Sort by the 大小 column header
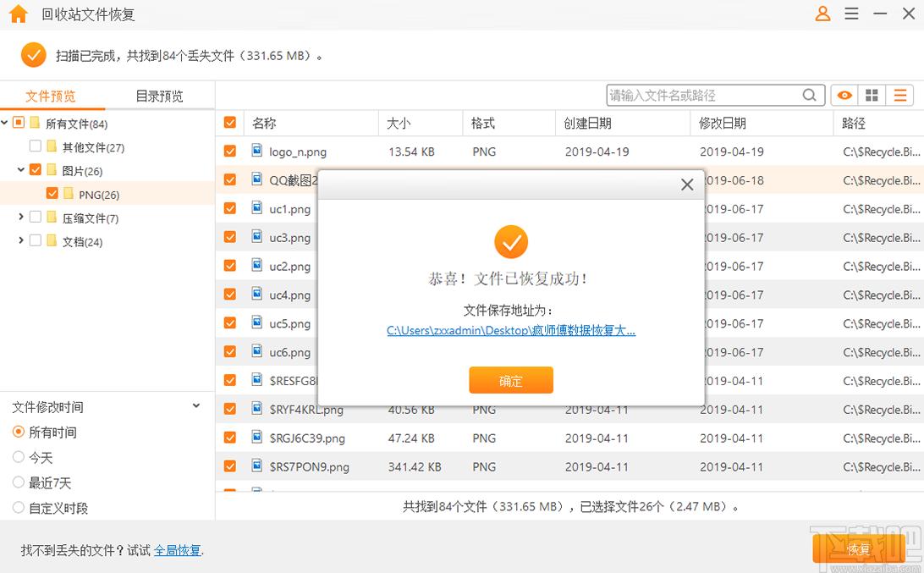Viewport: 924px width, 573px height. click(x=399, y=124)
